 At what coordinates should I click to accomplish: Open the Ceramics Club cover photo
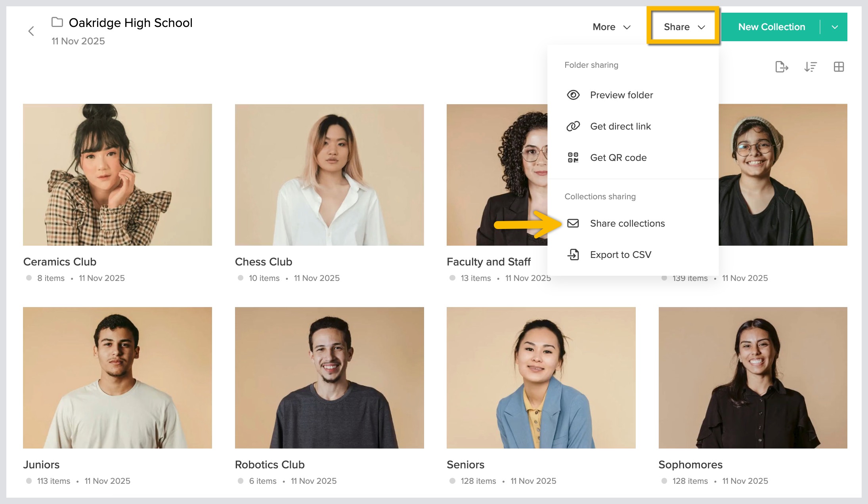[117, 175]
